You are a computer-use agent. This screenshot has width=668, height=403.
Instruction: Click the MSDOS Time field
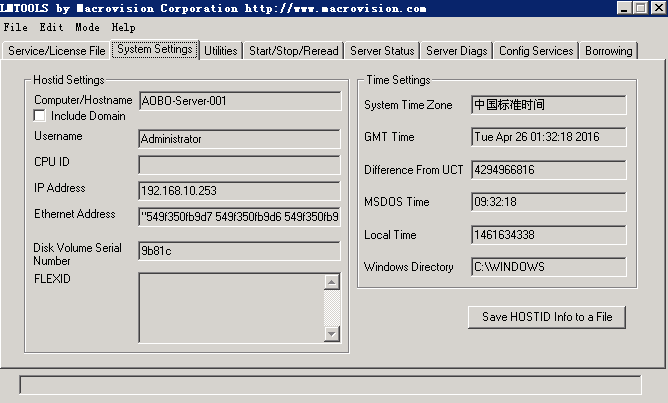coord(549,202)
